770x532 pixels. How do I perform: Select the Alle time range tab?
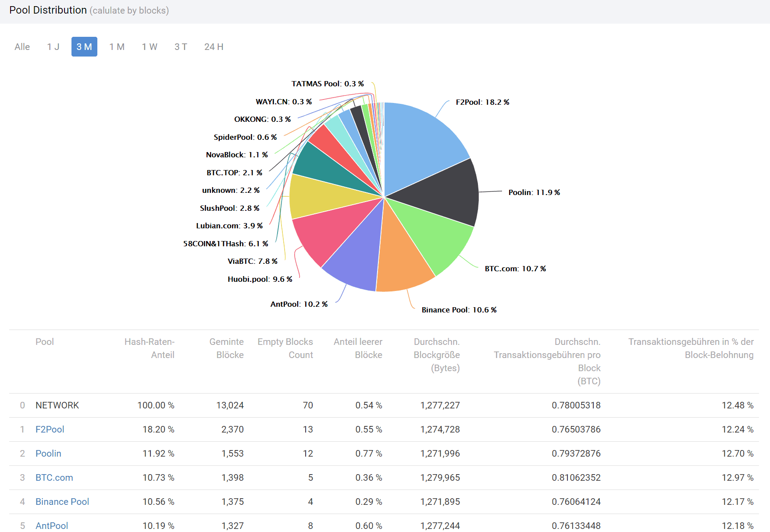click(x=22, y=47)
